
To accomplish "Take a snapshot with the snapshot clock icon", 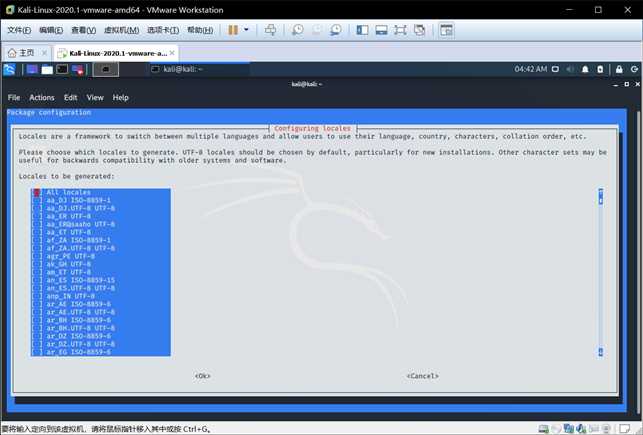I will tap(297, 30).
